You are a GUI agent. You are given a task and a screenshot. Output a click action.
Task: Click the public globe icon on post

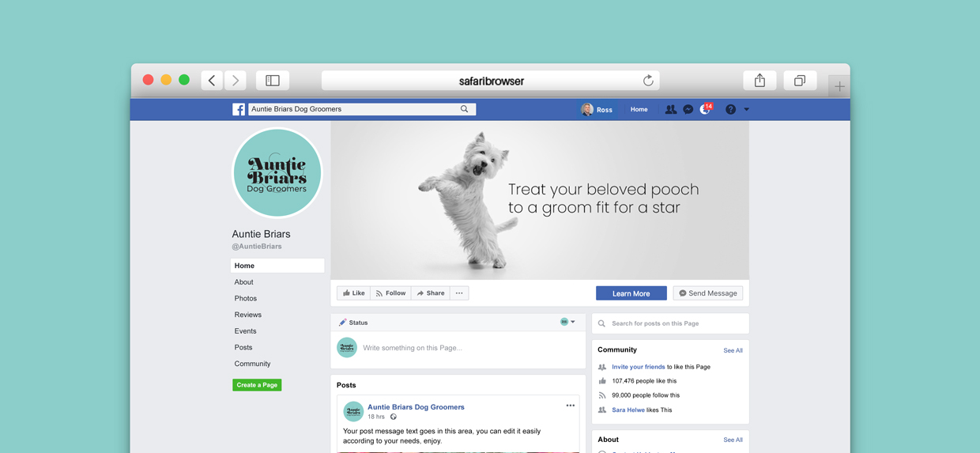tap(394, 417)
